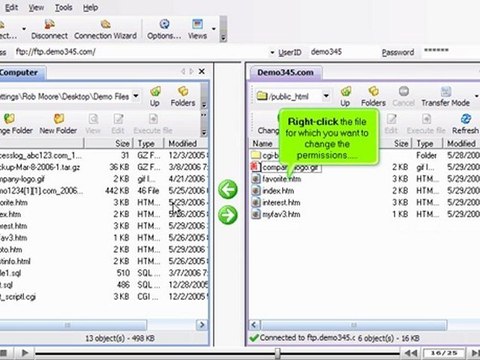Sort local list by Type column
Image resolution: width=480 pixels, height=360 pixels.
[149, 144]
